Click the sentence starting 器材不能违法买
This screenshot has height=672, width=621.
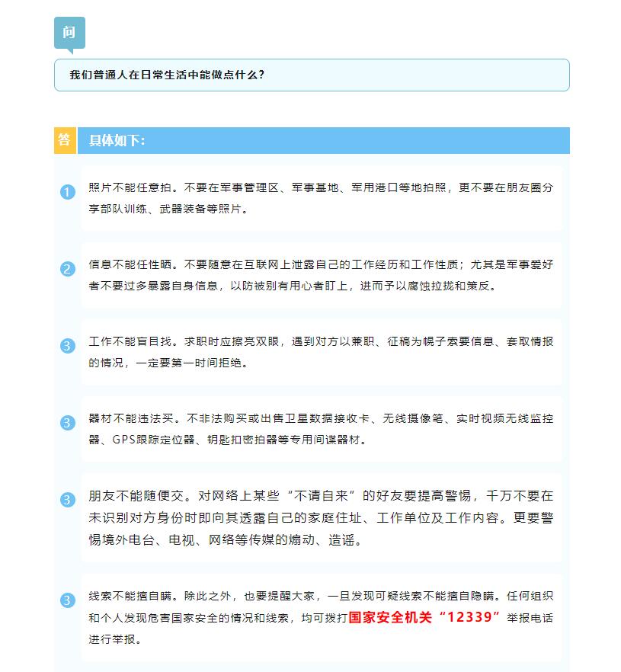pos(130,418)
